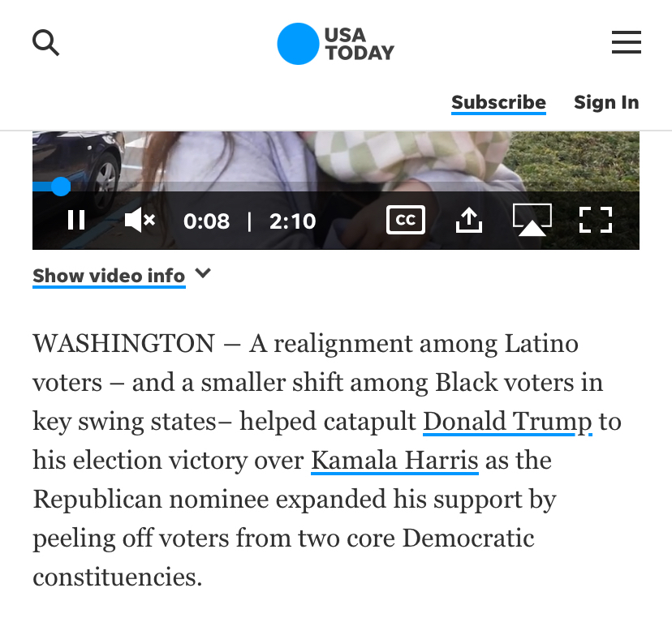Unmute the video sound

coord(140,220)
